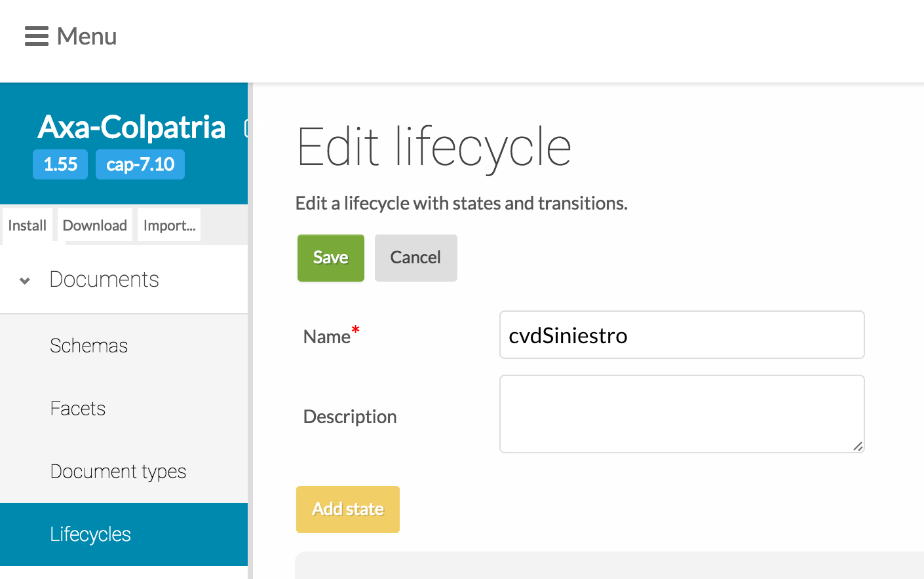Save the lifecycle with green button
This screenshot has height=579, width=924.
tap(331, 258)
